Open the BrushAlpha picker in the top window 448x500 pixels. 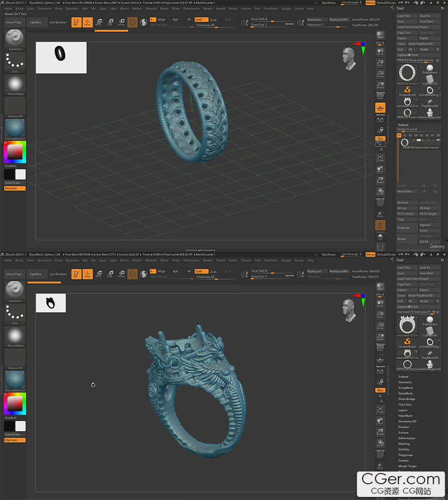(x=15, y=83)
